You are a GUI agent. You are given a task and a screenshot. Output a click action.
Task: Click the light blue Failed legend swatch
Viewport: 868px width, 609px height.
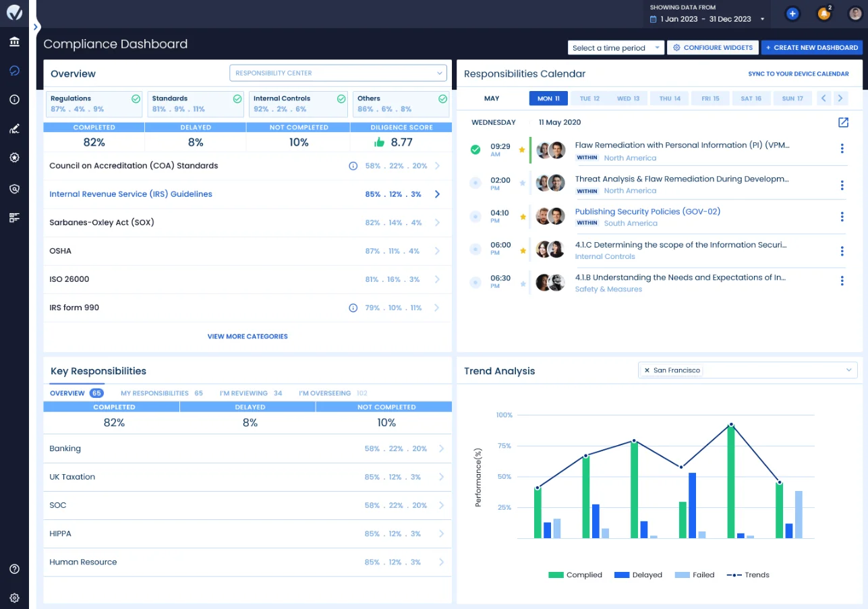pyautogui.click(x=682, y=575)
